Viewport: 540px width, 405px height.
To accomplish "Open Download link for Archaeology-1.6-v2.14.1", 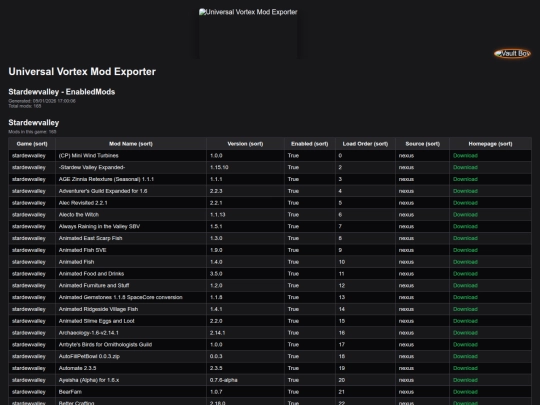I will (x=465, y=333).
